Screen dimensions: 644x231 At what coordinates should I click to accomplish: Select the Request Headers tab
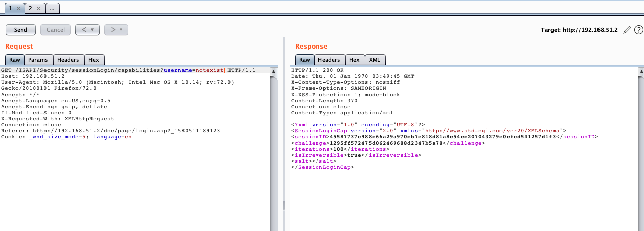(69, 60)
